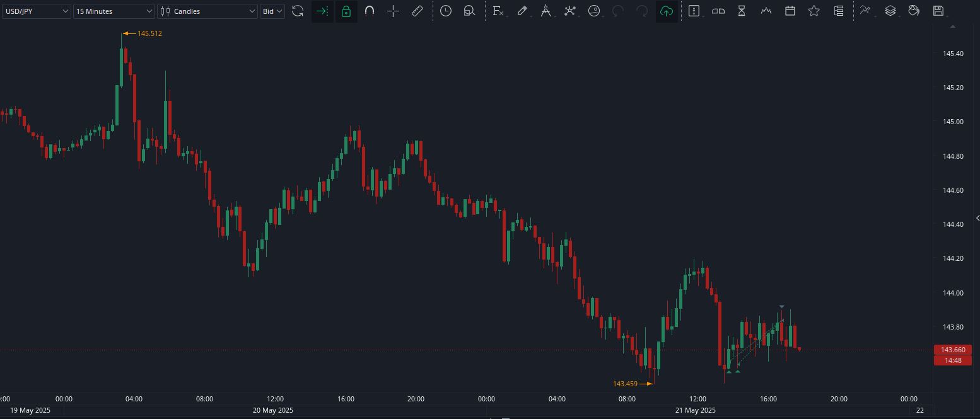
Task: Click the small dropdown arrow beside the layers icon
Action: click(899, 16)
